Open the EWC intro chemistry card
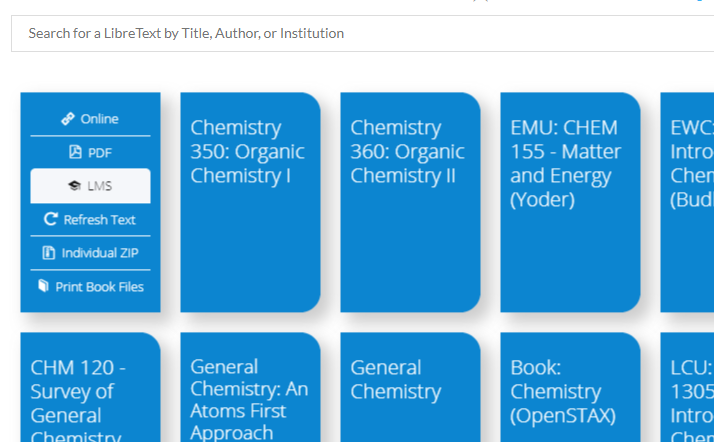 [690, 202]
